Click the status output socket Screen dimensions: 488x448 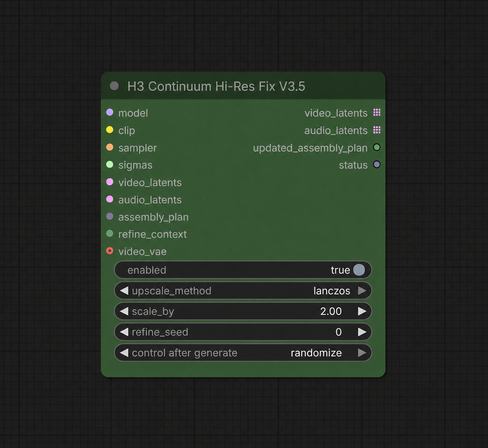pyautogui.click(x=377, y=164)
